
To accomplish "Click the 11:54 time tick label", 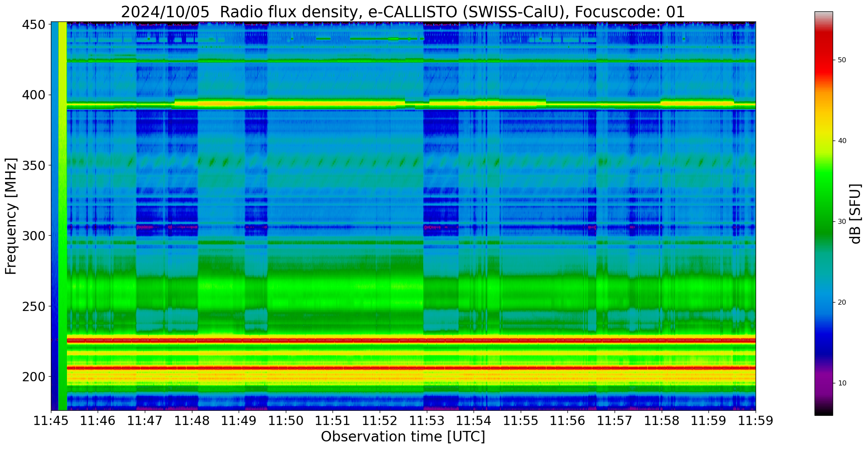I will tap(474, 421).
